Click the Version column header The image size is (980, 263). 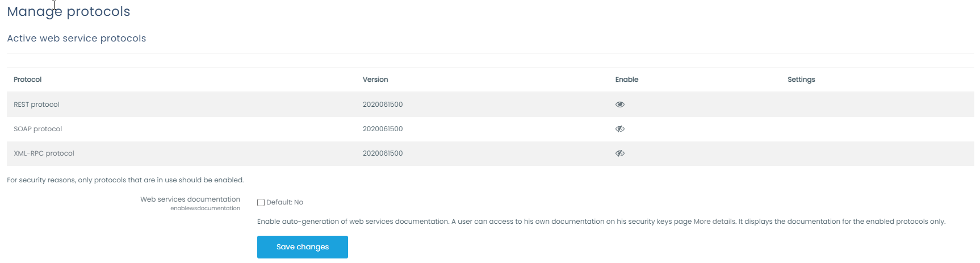tap(375, 80)
